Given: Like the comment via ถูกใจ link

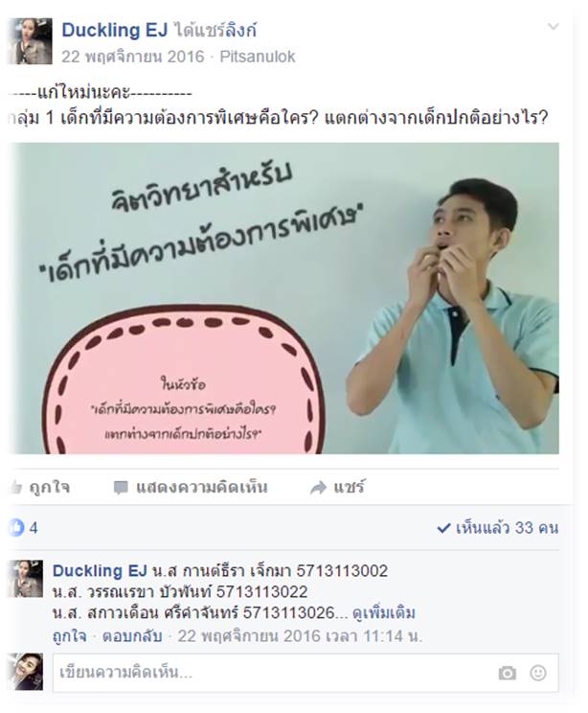Looking at the screenshot, I should pyautogui.click(x=69, y=635).
